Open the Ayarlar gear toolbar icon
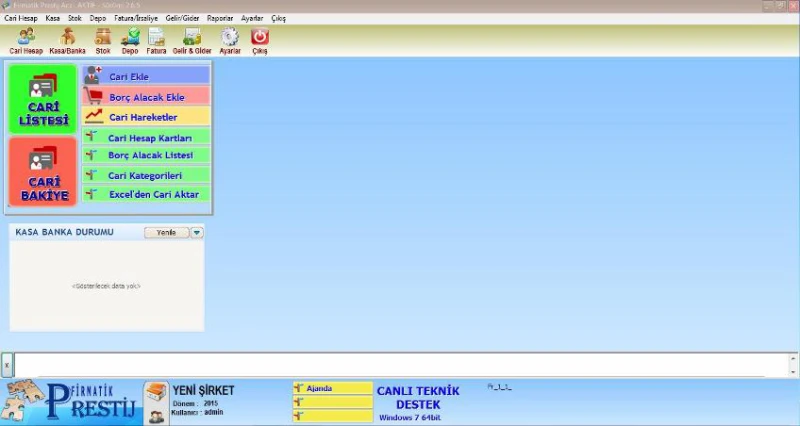800x426 pixels. point(230,41)
